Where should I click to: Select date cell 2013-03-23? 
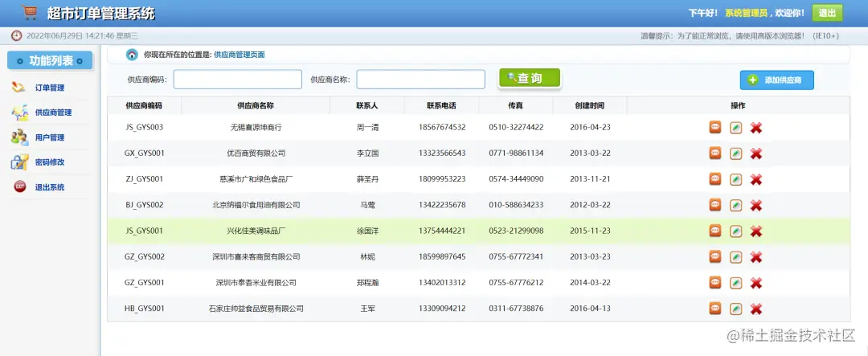[590, 256]
